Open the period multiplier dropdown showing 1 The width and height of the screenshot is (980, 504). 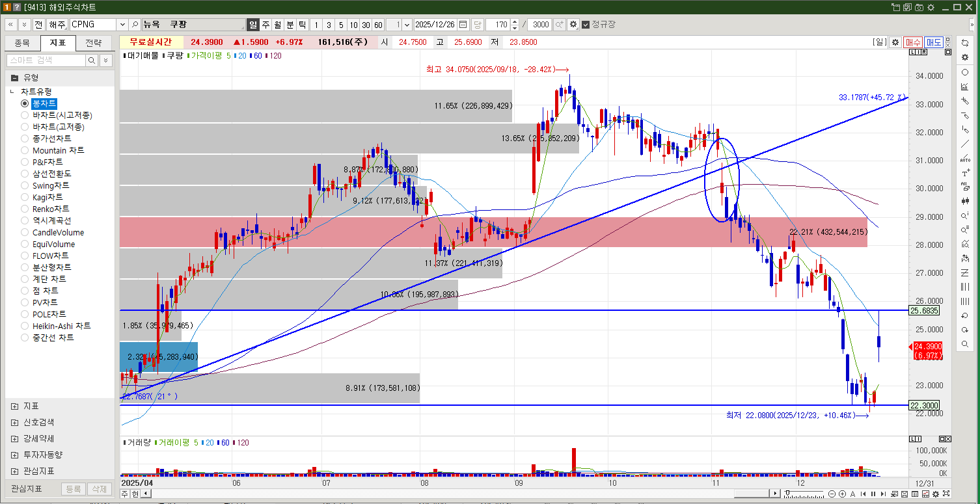[407, 24]
